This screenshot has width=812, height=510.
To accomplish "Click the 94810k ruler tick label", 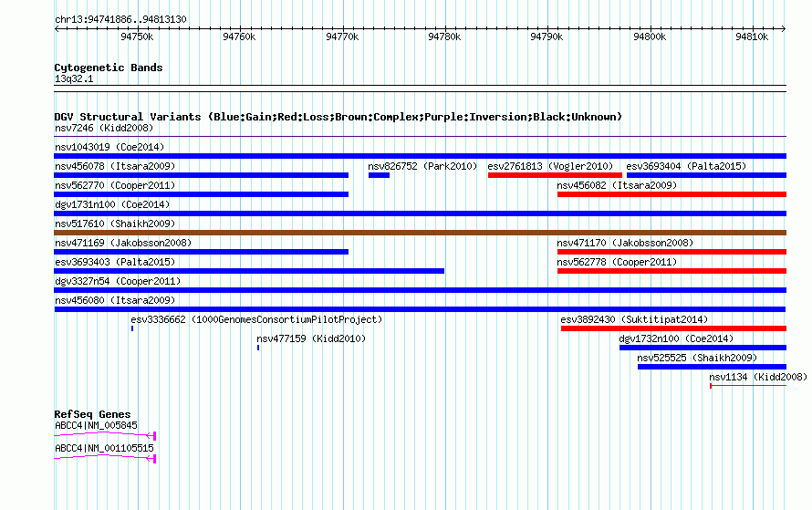I will pyautogui.click(x=752, y=36).
